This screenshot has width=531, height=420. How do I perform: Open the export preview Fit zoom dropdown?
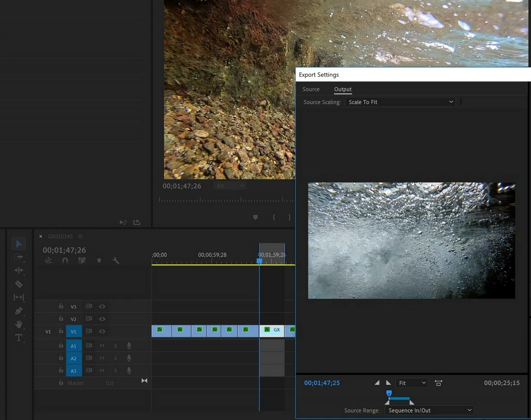point(412,383)
